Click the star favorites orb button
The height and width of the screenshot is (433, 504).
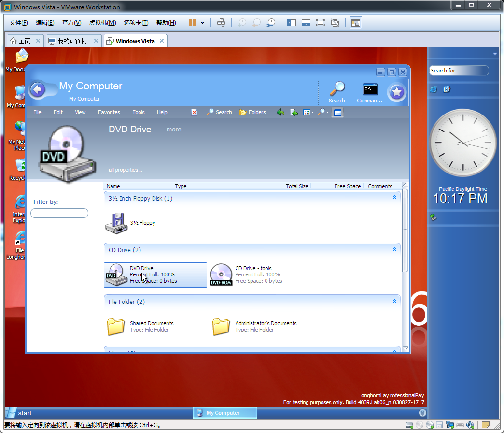pyautogui.click(x=397, y=92)
